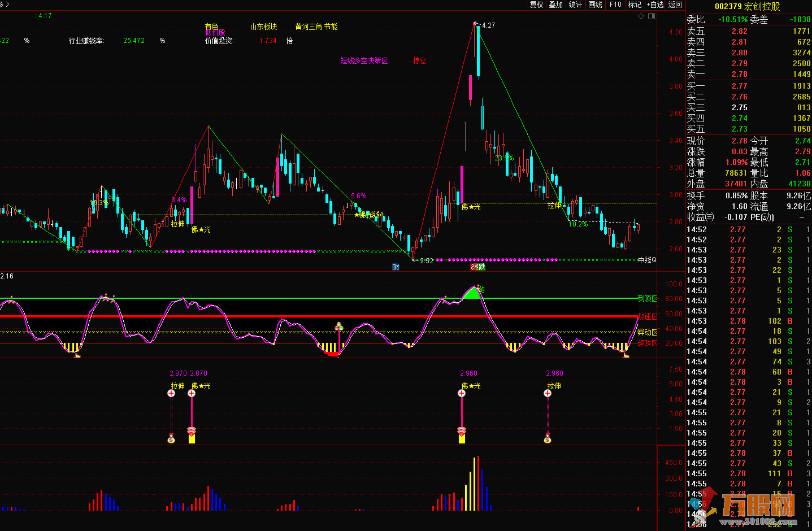Click the 14:53 trade with volume 102 B

pos(749,321)
